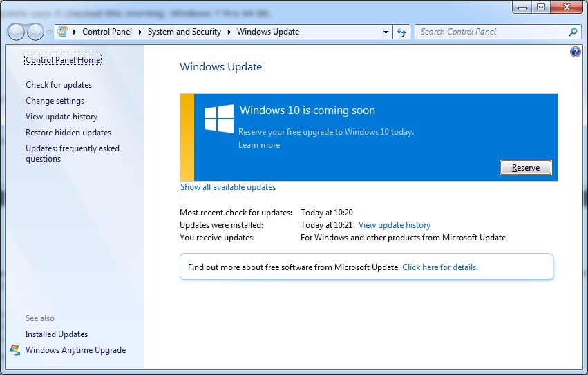588x375 pixels.
Task: Click 'Reserve your free upgrade to Windows 10 today.'
Action: point(326,132)
